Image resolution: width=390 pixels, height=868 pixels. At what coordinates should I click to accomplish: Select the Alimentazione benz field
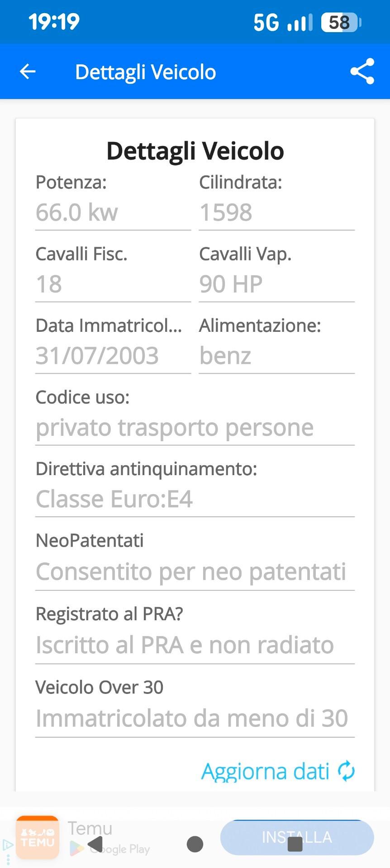click(x=276, y=356)
